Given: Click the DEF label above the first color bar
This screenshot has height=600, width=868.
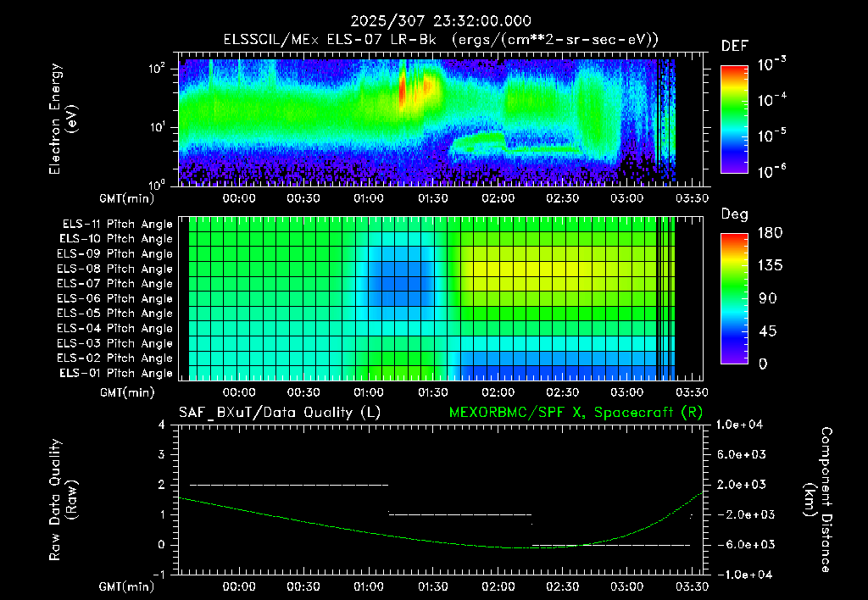Looking at the screenshot, I should [735, 46].
